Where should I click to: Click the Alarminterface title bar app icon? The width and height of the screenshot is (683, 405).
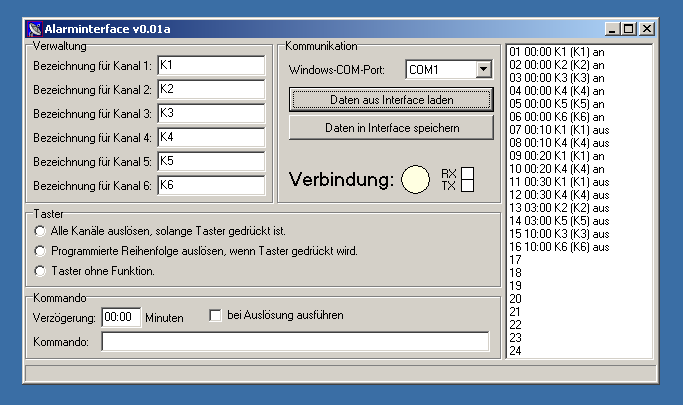[35, 29]
